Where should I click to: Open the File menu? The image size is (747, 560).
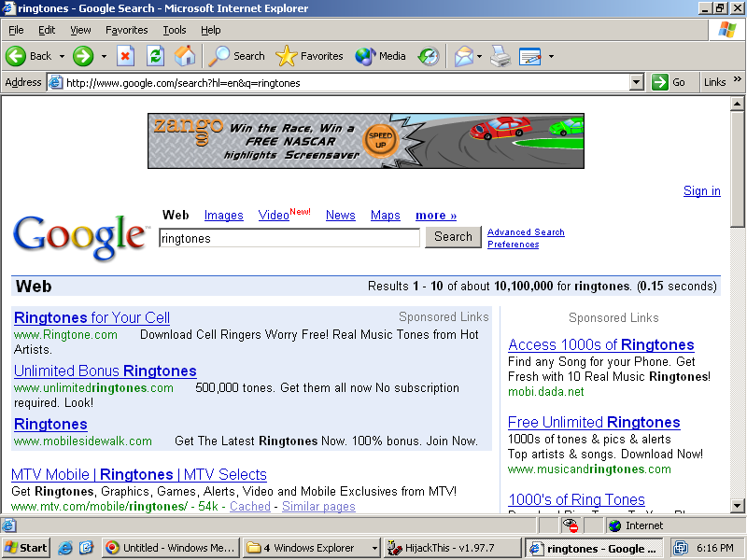pyautogui.click(x=16, y=30)
